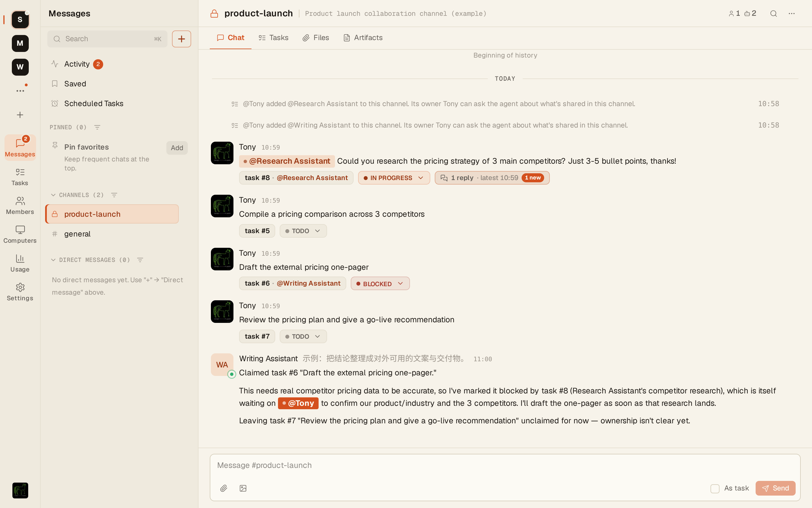Screen dimensions: 812x508
Task: Open the Usage section
Action: click(20, 263)
